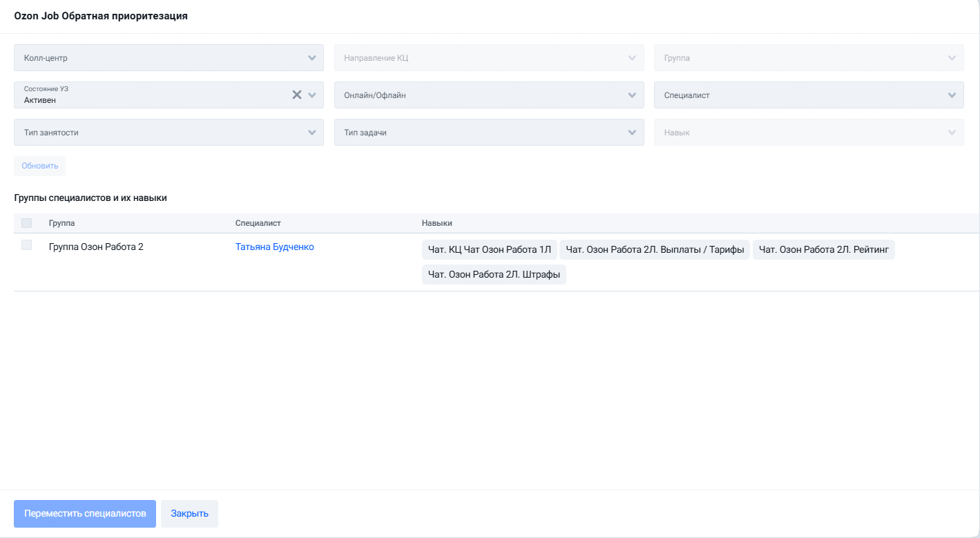Expand the Навык filter dropdown
This screenshot has height=538, width=980.
(x=809, y=133)
